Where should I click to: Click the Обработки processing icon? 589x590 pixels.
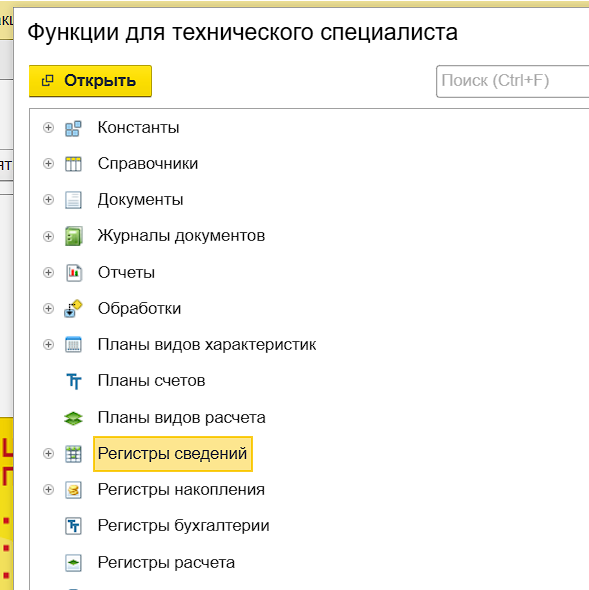[x=73, y=309]
